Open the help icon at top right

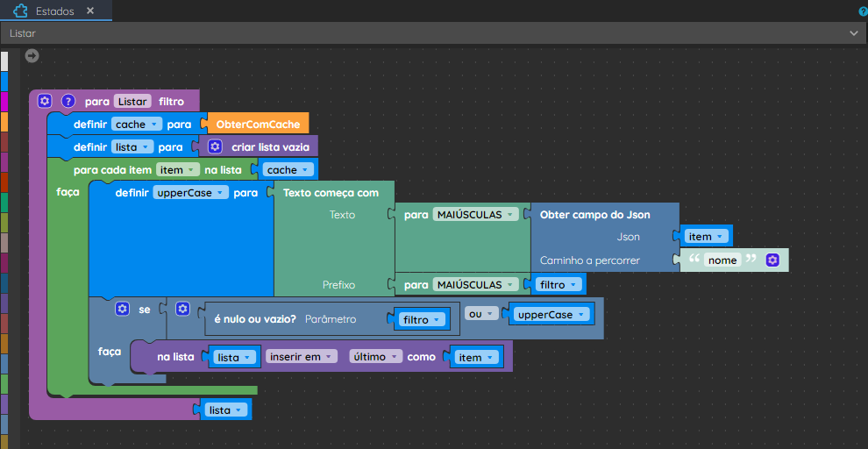click(x=864, y=11)
